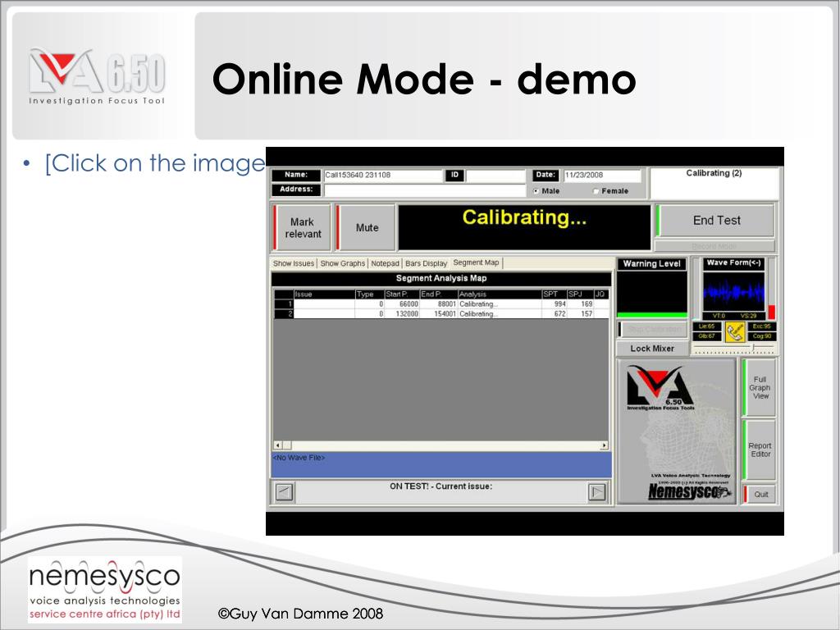The width and height of the screenshot is (840, 630).
Task: Click the Start P. column header
Action: coord(402,294)
